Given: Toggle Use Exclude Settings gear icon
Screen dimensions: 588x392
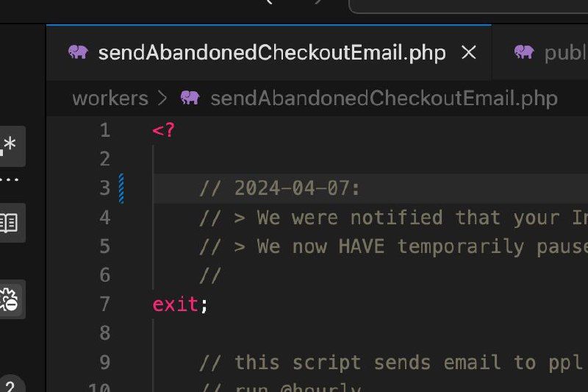Looking at the screenshot, I should point(10,299).
